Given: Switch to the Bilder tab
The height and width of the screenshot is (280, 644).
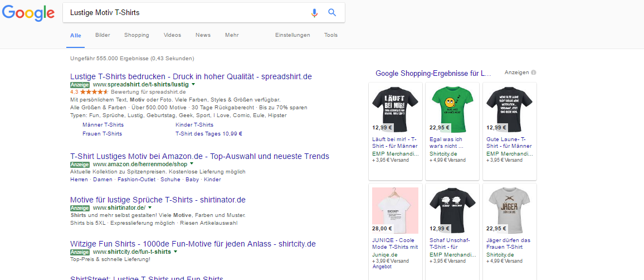Looking at the screenshot, I should [x=103, y=35].
